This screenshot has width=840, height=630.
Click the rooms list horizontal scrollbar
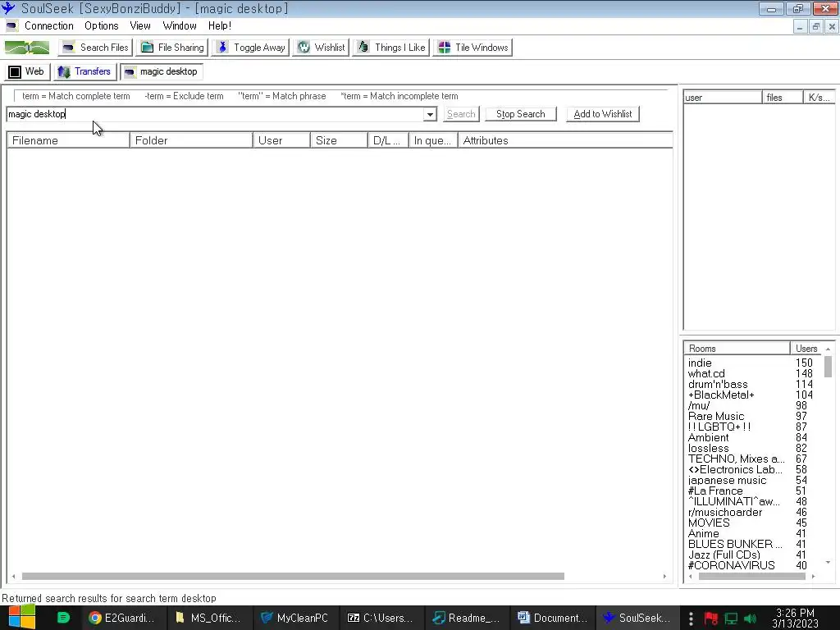coord(751,577)
